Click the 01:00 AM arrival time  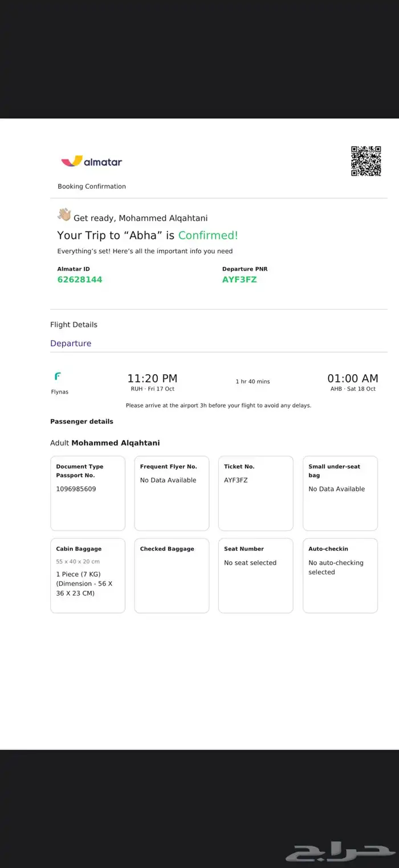coord(352,378)
